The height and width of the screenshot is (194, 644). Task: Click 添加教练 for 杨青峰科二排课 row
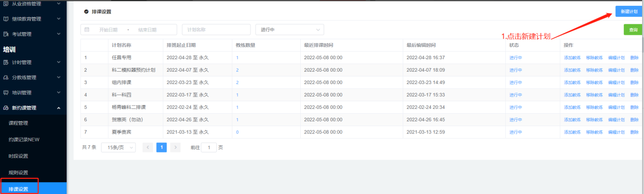(572, 108)
